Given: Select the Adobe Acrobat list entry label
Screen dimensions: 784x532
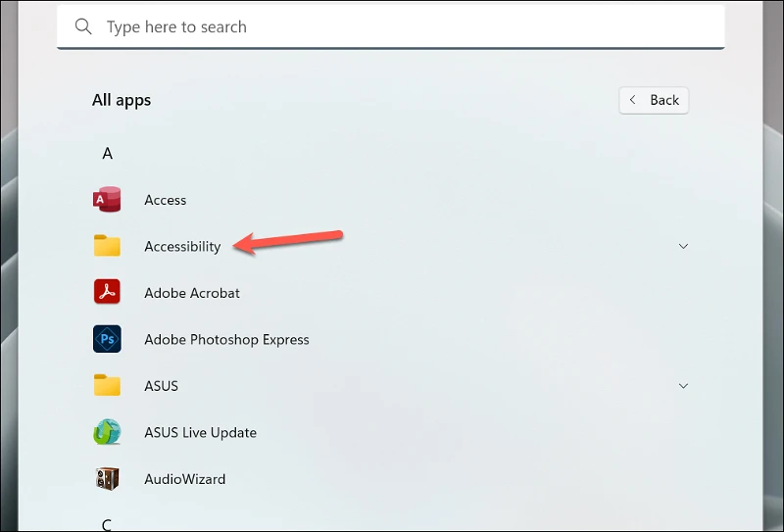Looking at the screenshot, I should 192,293.
